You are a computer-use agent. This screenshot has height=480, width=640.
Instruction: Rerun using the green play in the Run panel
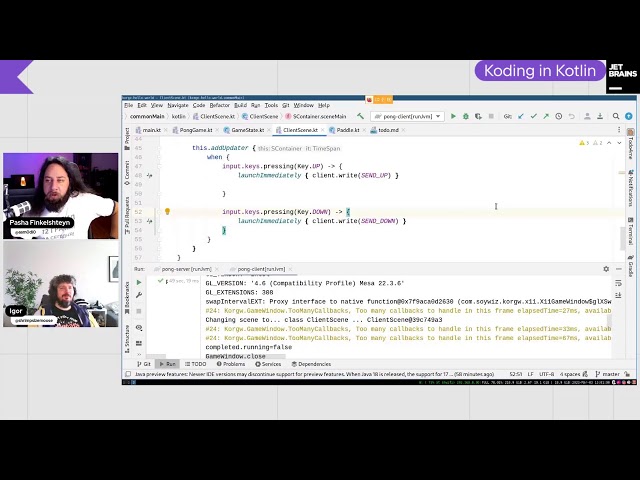[139, 282]
